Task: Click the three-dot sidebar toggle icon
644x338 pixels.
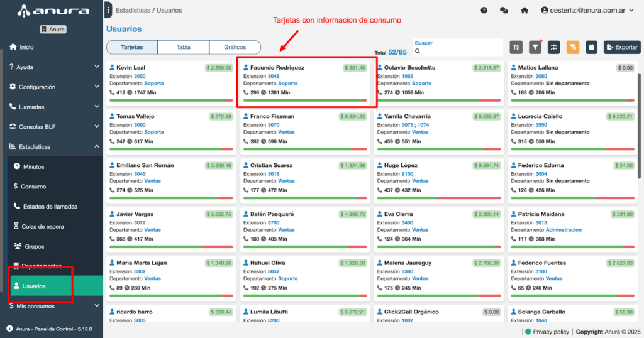Action: [109, 10]
